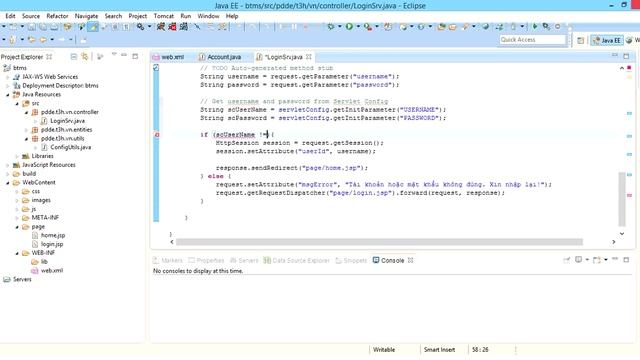The width and height of the screenshot is (640, 360).
Task: Collapse the Java Resources node
Action: coord(7,95)
